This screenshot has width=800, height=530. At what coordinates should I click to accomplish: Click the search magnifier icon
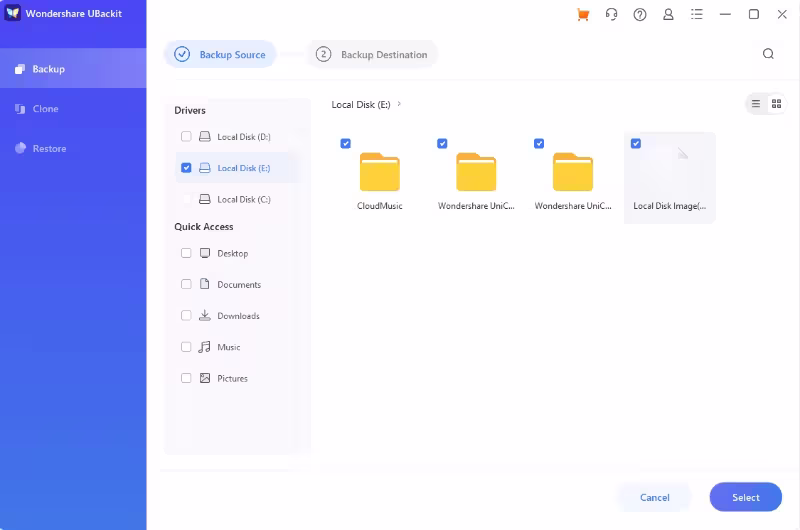tap(768, 54)
